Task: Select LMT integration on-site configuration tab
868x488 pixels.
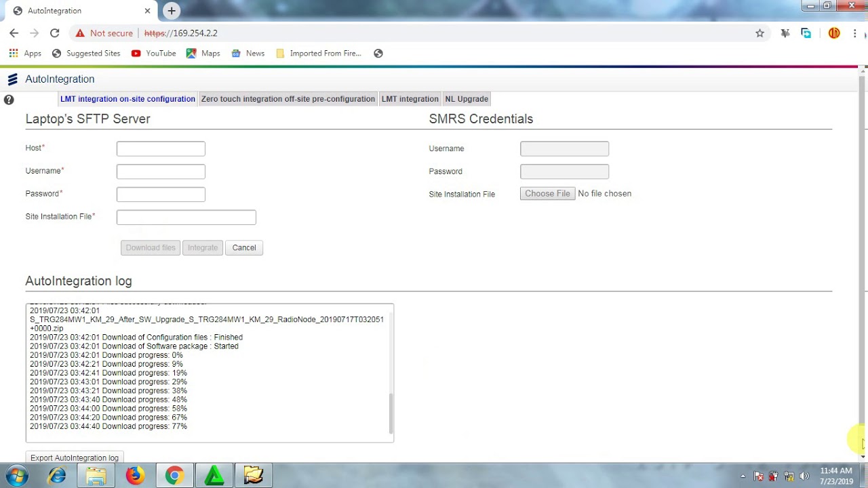Action: [x=127, y=99]
